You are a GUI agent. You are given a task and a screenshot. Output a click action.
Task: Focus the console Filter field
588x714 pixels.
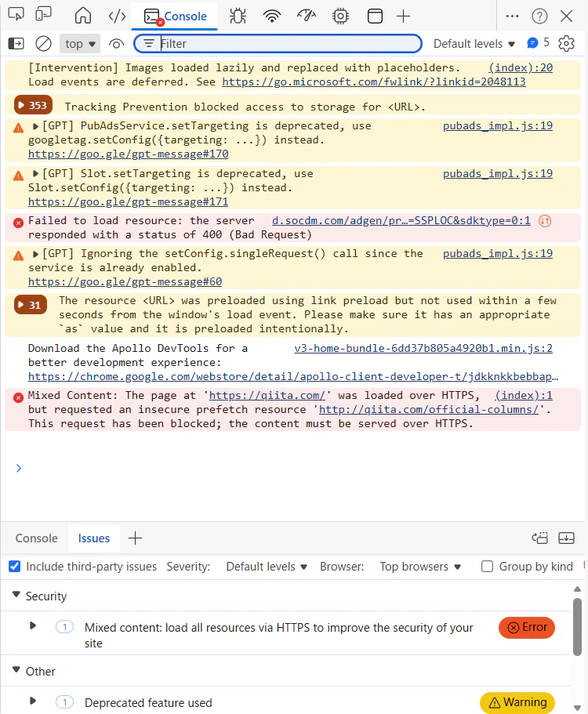(x=278, y=44)
